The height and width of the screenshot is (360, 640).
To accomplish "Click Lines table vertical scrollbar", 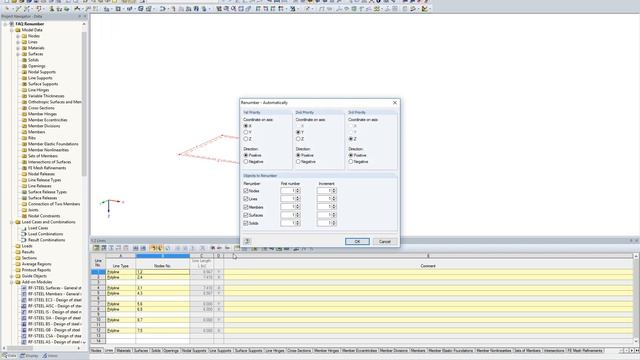I will tap(636, 299).
